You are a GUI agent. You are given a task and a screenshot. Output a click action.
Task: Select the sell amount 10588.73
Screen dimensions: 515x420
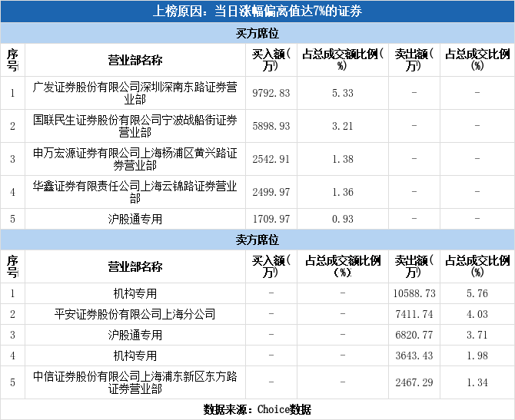(x=414, y=293)
